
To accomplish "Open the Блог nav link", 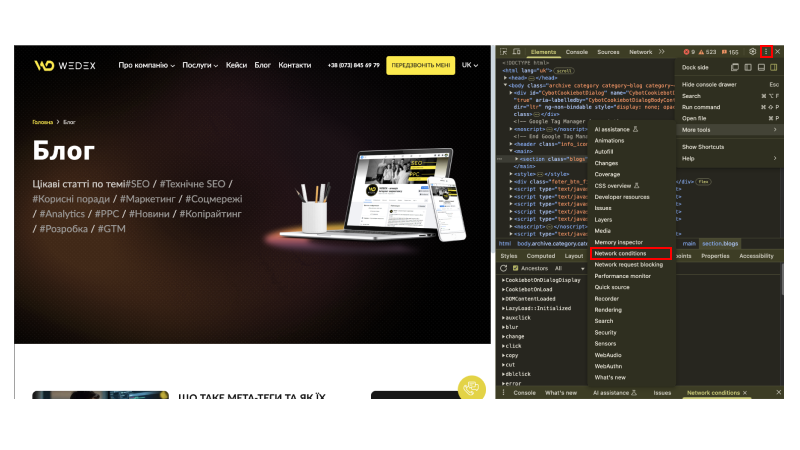I will (262, 65).
